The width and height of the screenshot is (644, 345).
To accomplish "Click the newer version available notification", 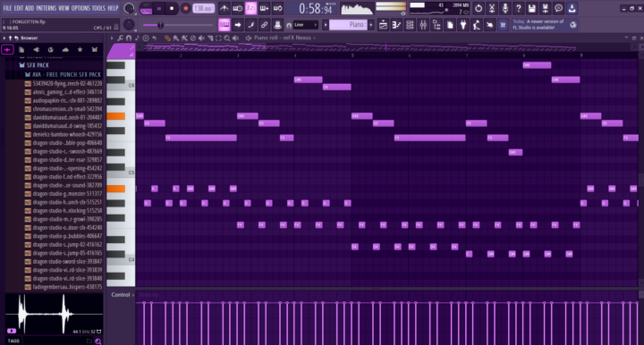I will (539, 25).
